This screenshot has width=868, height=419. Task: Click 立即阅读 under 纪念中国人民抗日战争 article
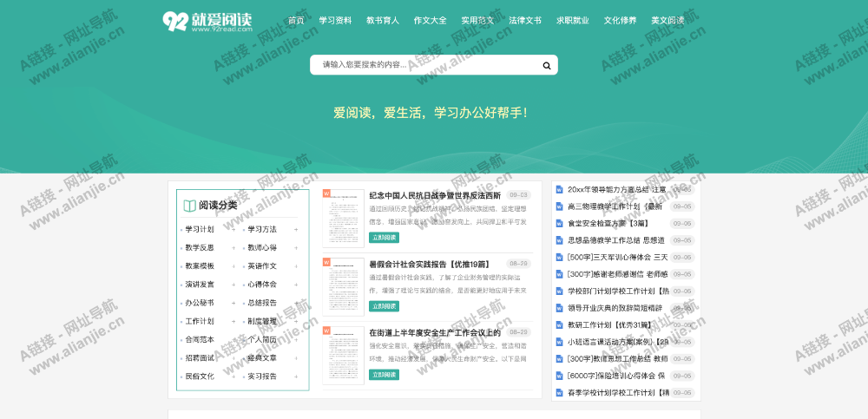point(384,237)
